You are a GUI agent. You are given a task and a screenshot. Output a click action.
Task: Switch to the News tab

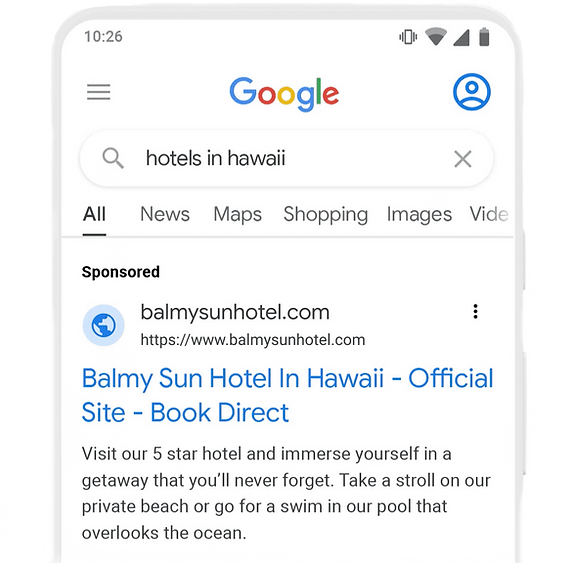point(165,214)
